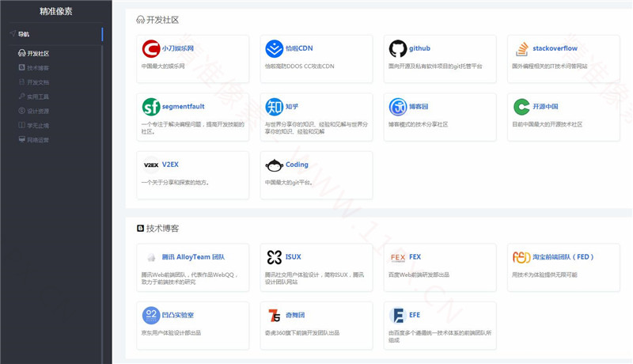The height and width of the screenshot is (364, 633).
Task: Click the red 小刀娱乐网 logo
Action: pos(151,49)
